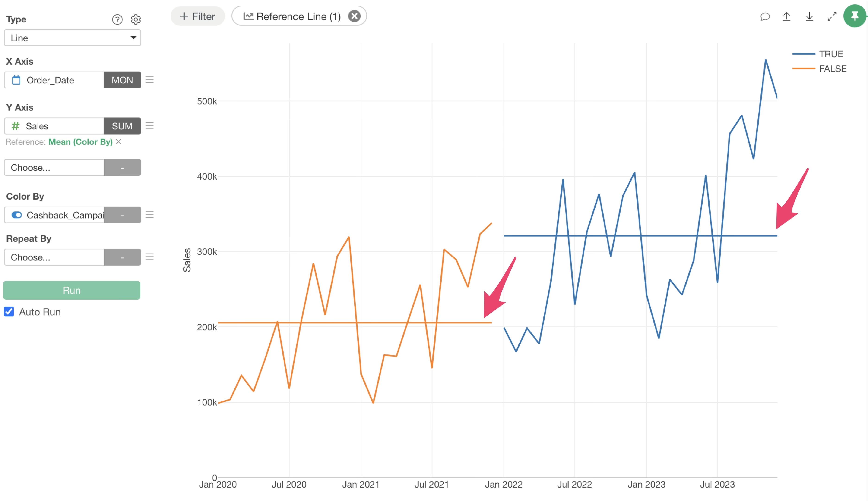Remove the Reference Line (1) chip
The height and width of the screenshot is (501, 868).
click(x=354, y=16)
